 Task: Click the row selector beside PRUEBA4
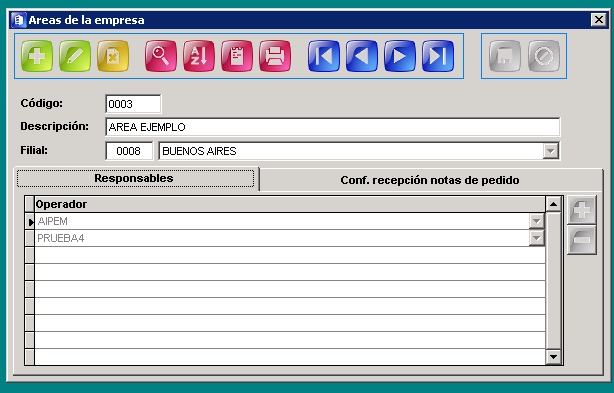pyautogui.click(x=30, y=238)
